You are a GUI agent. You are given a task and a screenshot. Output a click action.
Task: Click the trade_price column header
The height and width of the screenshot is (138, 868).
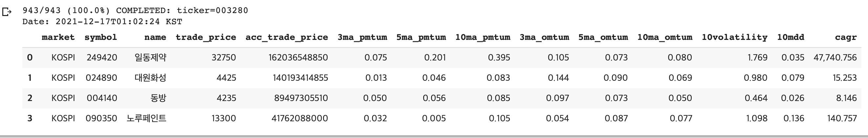206,37
